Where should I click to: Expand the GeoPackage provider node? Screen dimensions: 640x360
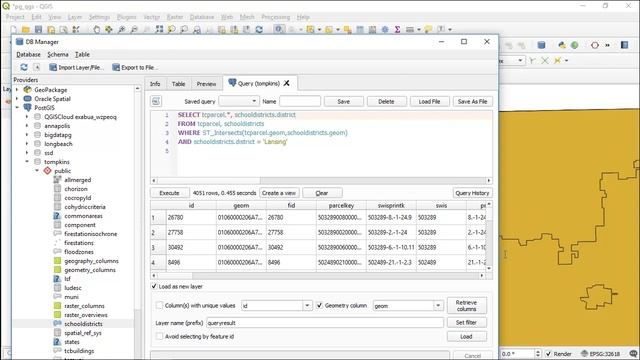(17, 90)
